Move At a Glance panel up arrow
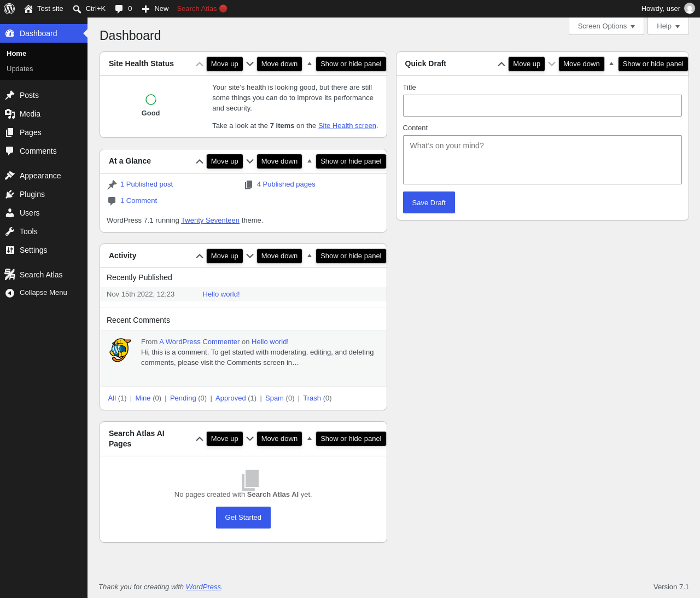The image size is (700, 598). tap(200, 161)
